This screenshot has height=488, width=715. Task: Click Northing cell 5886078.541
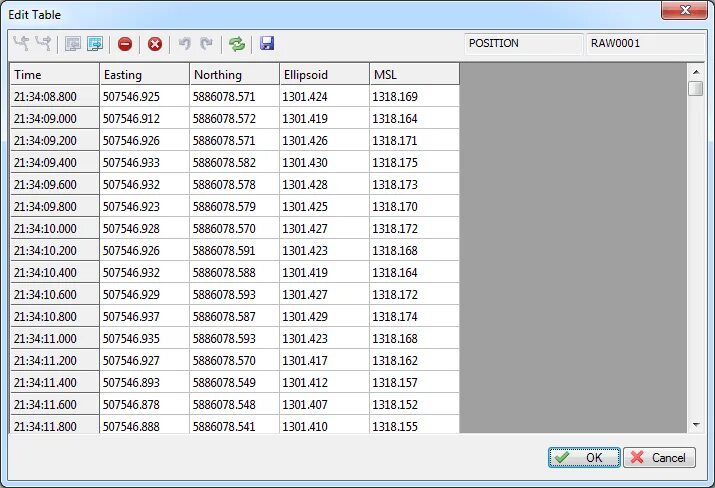click(x=234, y=425)
